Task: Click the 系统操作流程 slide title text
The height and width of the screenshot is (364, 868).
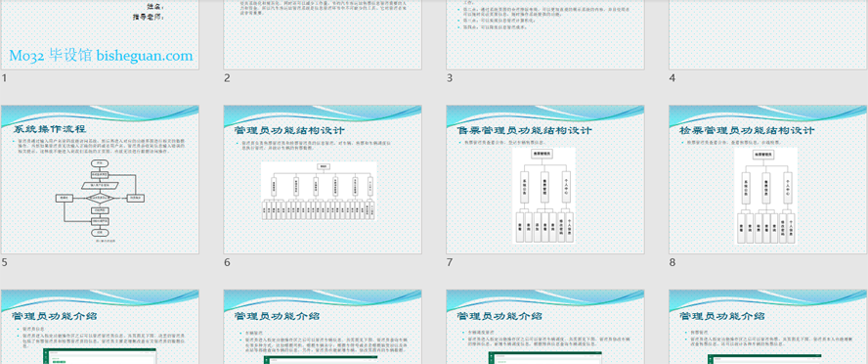Action: (50, 129)
